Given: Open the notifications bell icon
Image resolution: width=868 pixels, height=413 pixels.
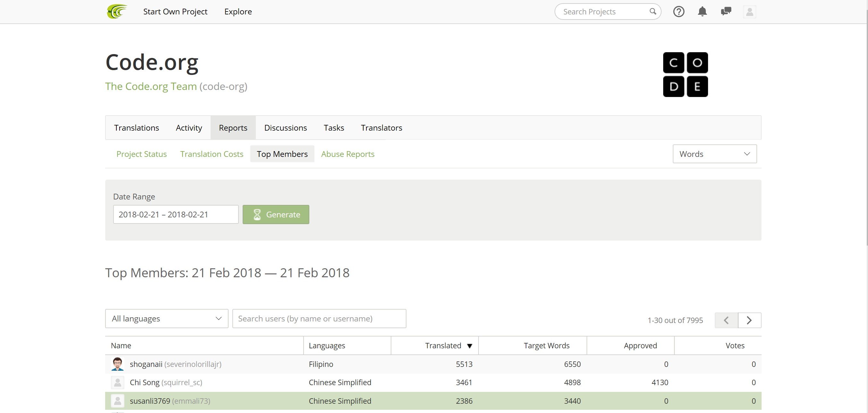Looking at the screenshot, I should point(702,12).
